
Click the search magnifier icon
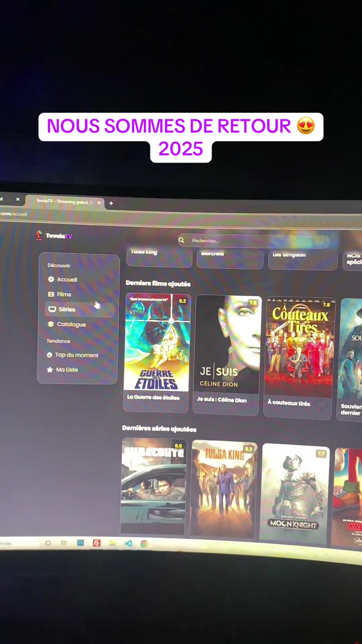181,240
